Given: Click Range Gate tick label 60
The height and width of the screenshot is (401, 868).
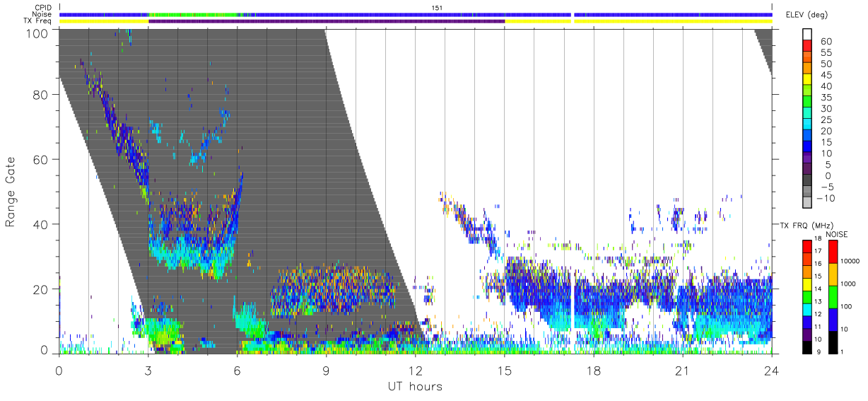Looking at the screenshot, I should click(40, 159).
